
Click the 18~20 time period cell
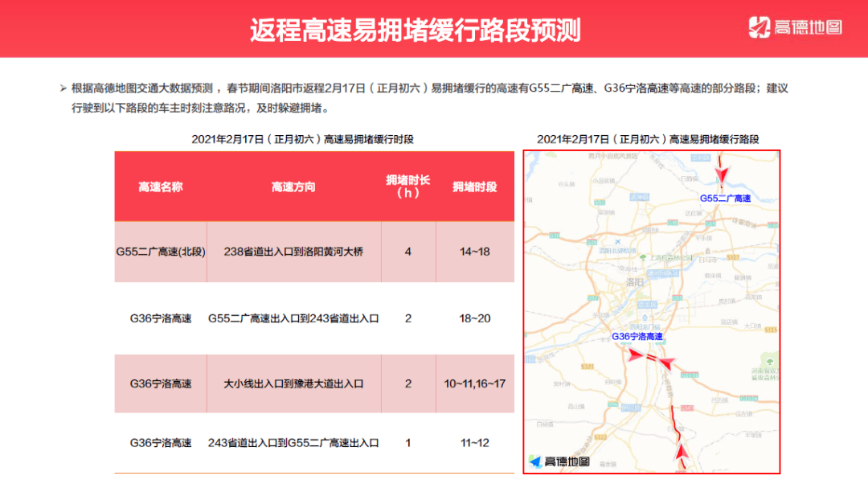(474, 318)
